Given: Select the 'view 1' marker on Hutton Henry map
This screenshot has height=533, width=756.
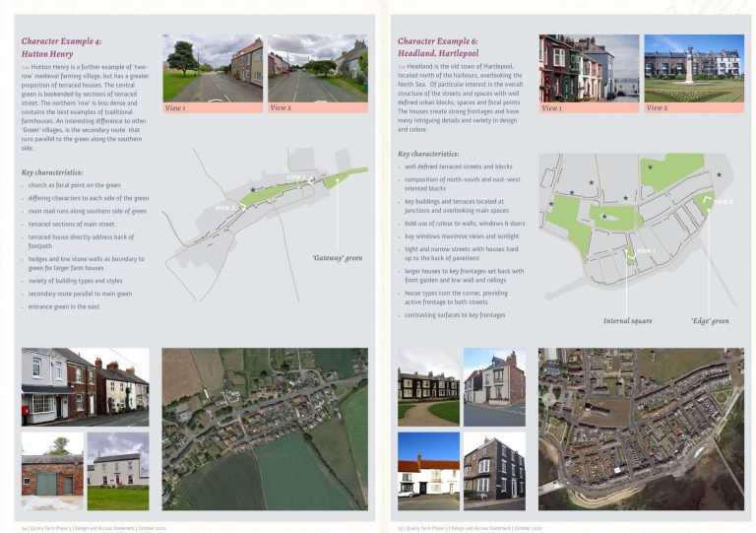Looking at the screenshot, I should click(x=295, y=177).
